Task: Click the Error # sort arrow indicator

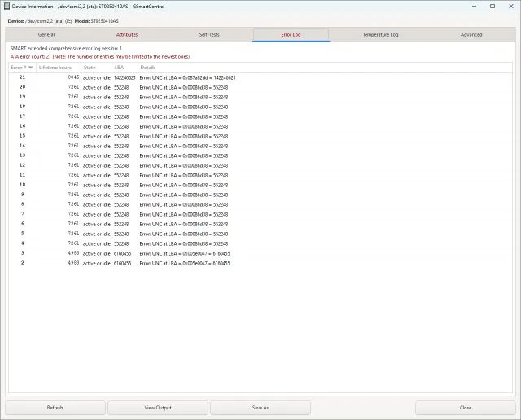Action: [x=31, y=67]
